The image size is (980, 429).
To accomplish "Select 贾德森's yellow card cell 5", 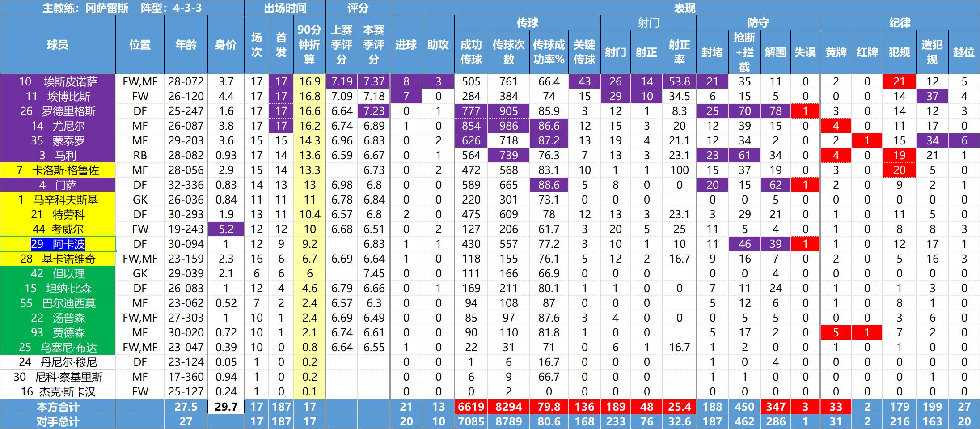I will 836,332.
